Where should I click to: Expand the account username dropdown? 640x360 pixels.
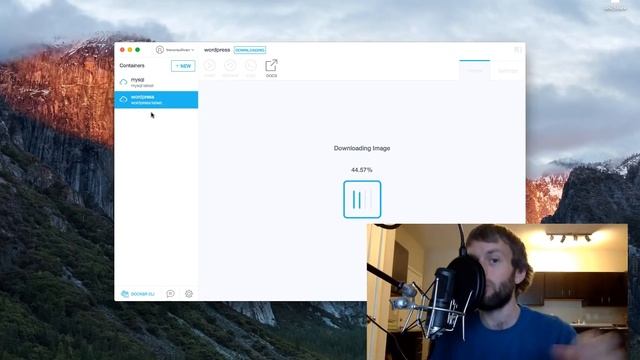click(x=180, y=50)
